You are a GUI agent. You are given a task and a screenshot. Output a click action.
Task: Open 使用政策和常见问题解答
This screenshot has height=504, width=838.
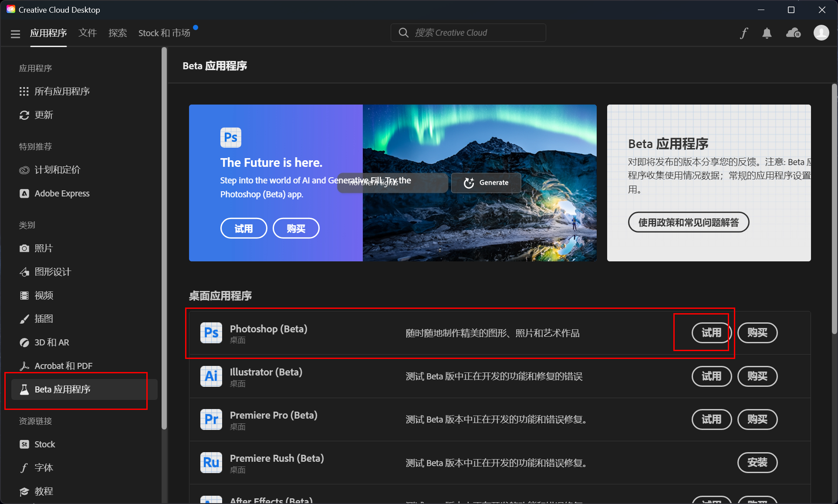[x=689, y=223]
